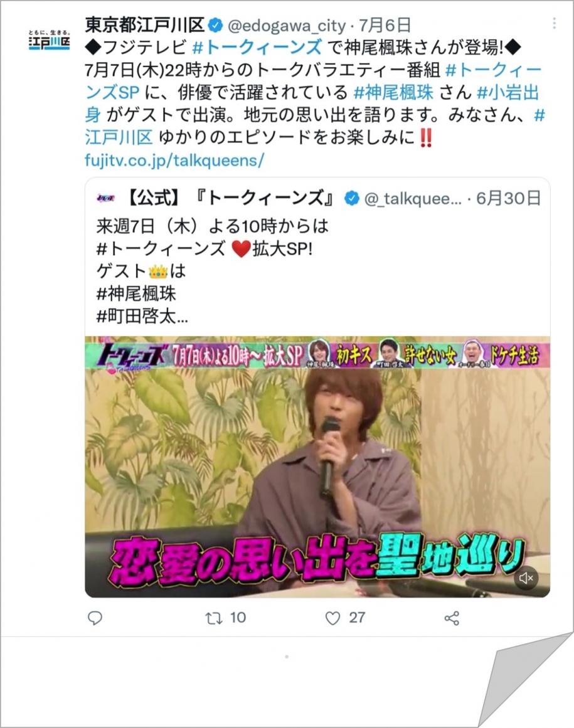Click the Edogawa City profile avatar logo
This screenshot has width=574, height=728.
(49, 40)
